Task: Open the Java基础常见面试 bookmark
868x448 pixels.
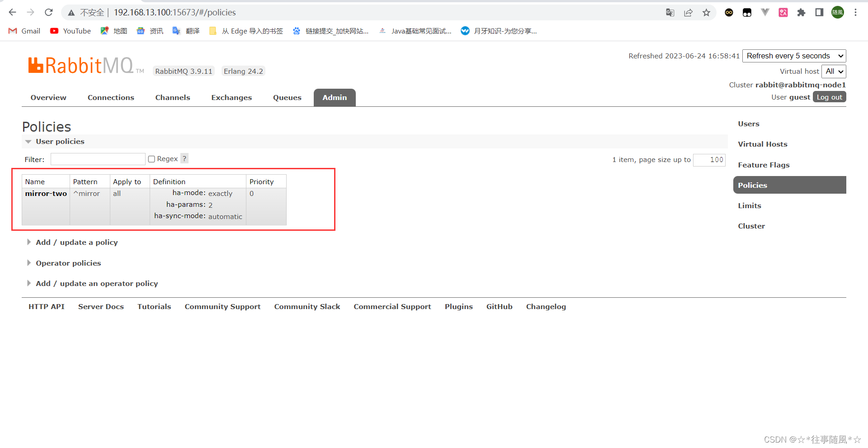Action: [x=415, y=31]
